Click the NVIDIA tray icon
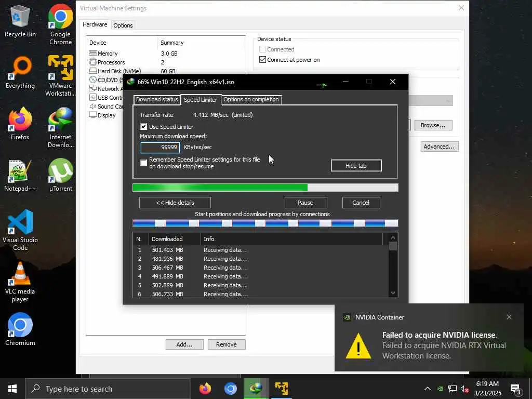The image size is (532, 399). point(440,389)
